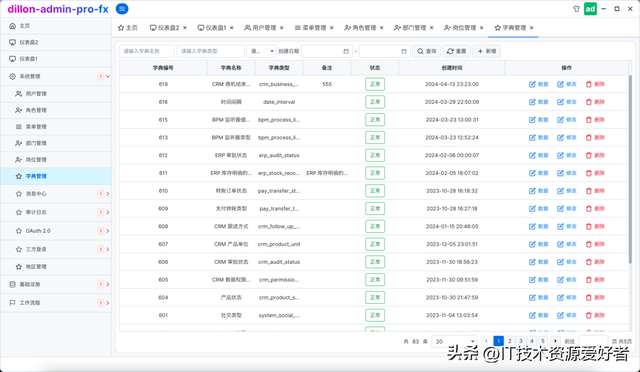Viewport: 640px width, 372px height.
Task: Open the page size dropdown showing 20
Action: (454, 341)
